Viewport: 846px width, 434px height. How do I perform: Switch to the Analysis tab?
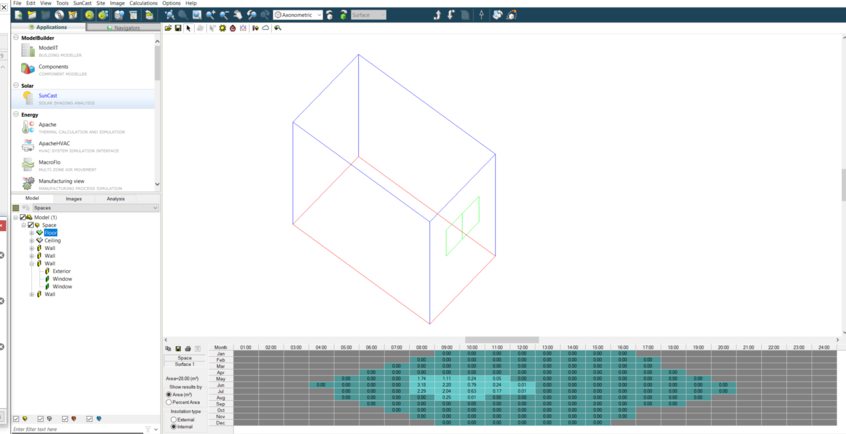(116, 198)
